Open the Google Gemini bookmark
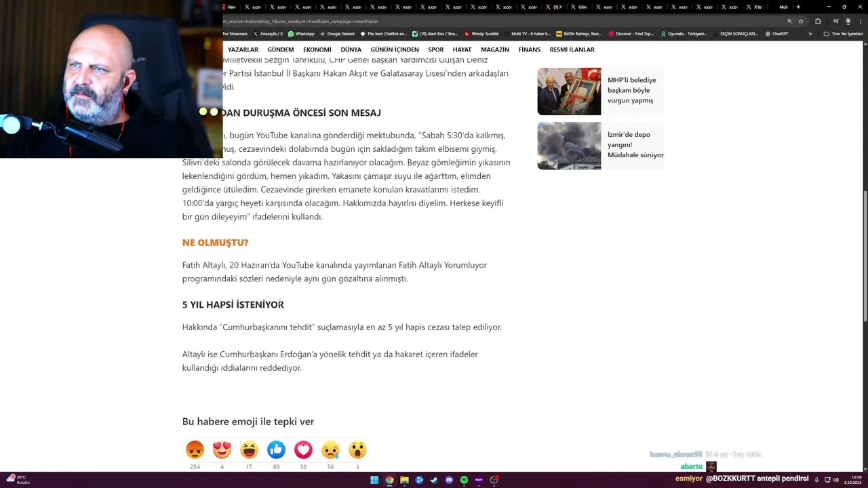This screenshot has width=868, height=488. click(x=337, y=34)
